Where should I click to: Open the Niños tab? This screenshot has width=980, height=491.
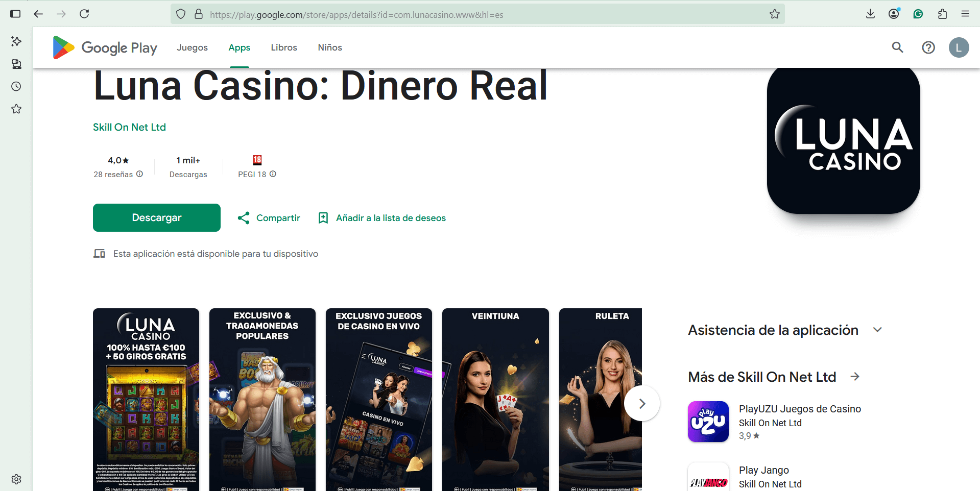330,47
